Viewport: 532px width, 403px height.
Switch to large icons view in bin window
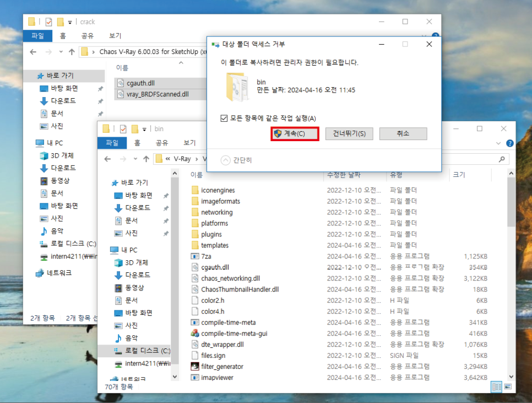click(508, 386)
